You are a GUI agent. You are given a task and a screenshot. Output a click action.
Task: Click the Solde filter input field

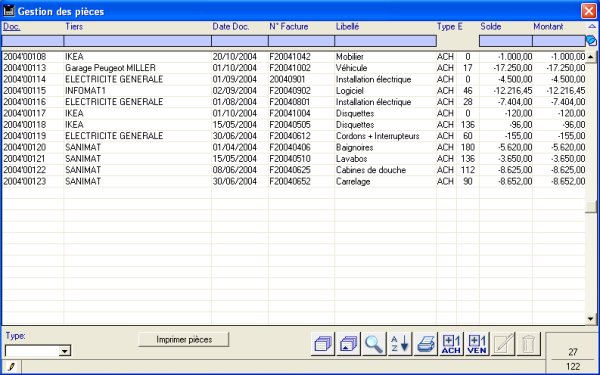click(x=506, y=41)
